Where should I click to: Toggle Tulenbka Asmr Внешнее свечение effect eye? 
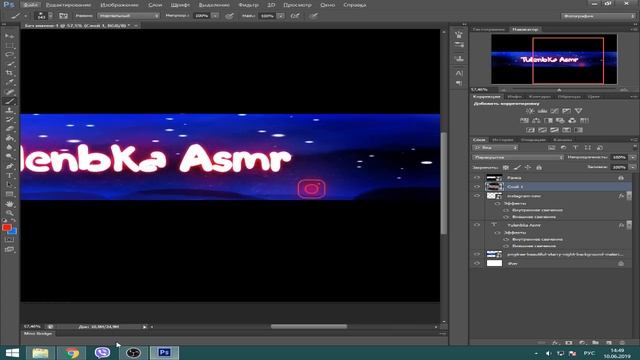point(507,246)
